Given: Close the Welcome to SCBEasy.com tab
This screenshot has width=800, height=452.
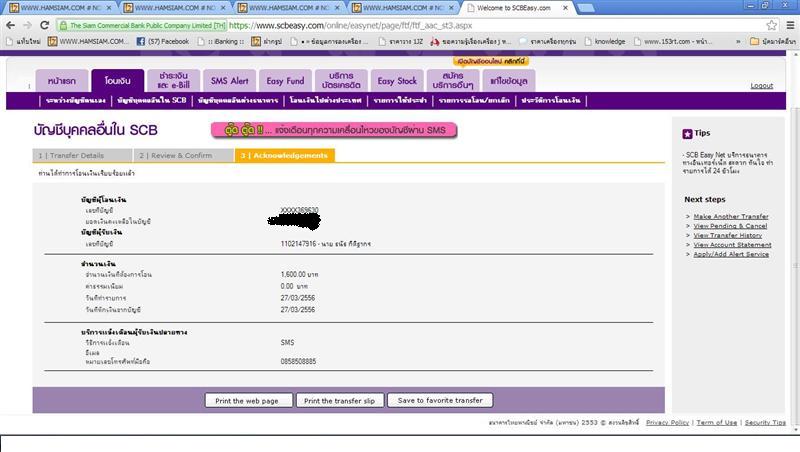Looking at the screenshot, I should click(565, 8).
